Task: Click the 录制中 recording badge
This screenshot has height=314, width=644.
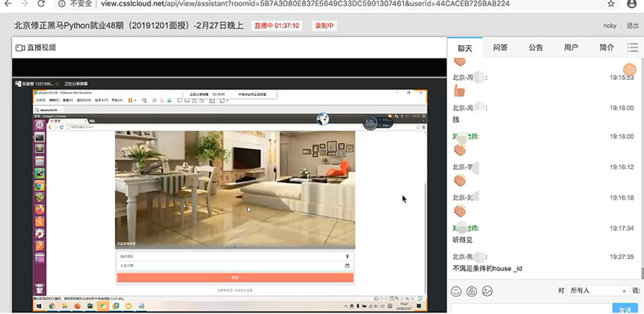Action: point(324,26)
